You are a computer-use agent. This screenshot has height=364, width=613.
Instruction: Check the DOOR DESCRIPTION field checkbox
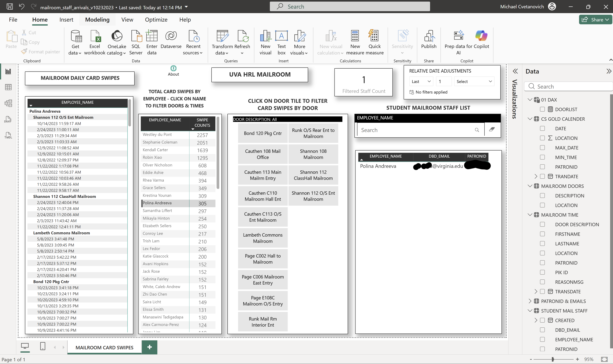pos(543,224)
